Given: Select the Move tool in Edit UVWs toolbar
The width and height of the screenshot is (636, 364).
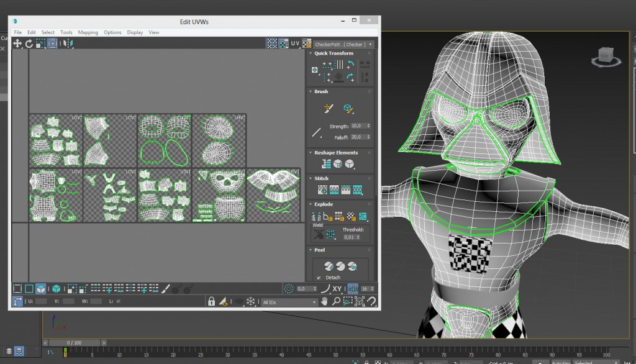Looking at the screenshot, I should (17, 43).
